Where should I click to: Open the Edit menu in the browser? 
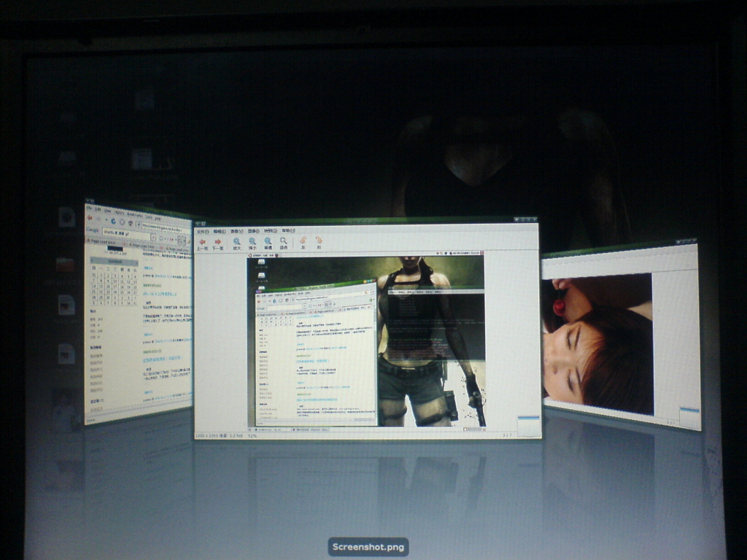98,209
